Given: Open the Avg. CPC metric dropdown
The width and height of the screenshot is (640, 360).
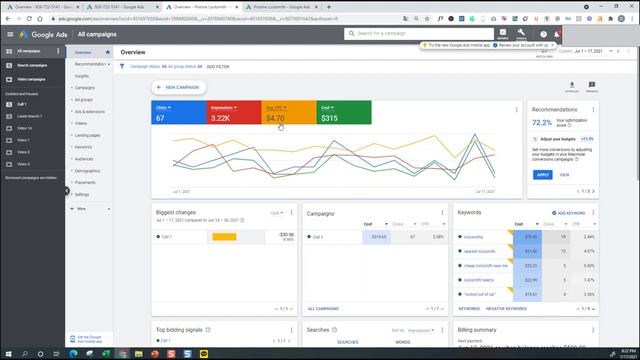Looking at the screenshot, I should (276, 108).
